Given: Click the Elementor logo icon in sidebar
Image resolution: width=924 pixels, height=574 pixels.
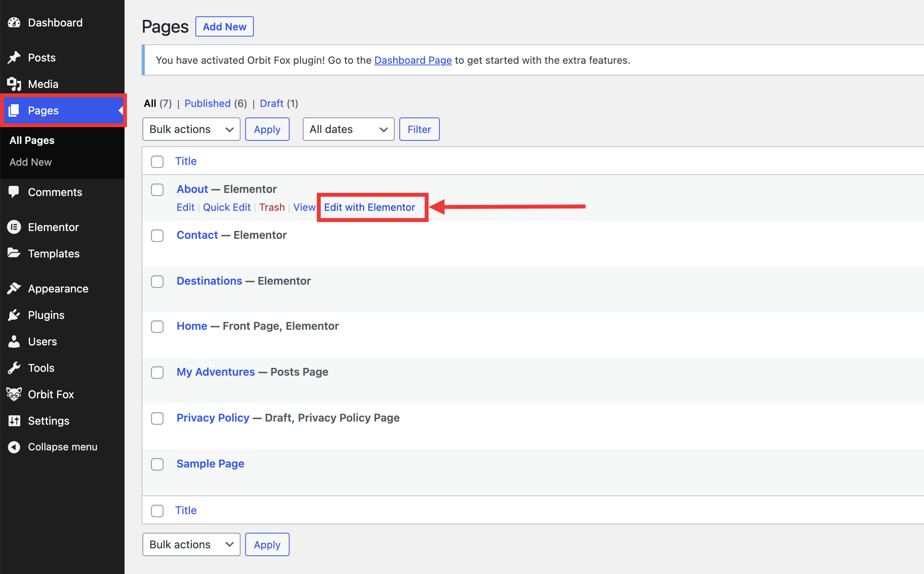Looking at the screenshot, I should click(x=14, y=227).
